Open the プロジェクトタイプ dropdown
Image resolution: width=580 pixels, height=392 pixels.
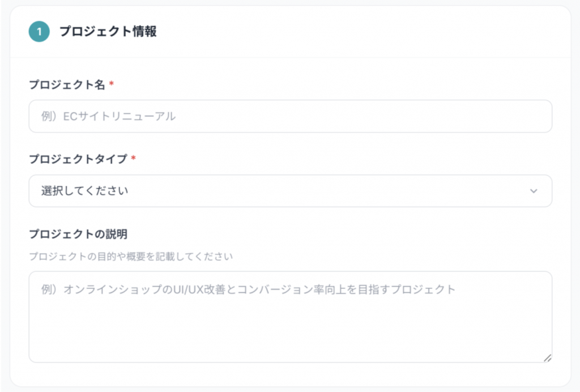click(290, 191)
